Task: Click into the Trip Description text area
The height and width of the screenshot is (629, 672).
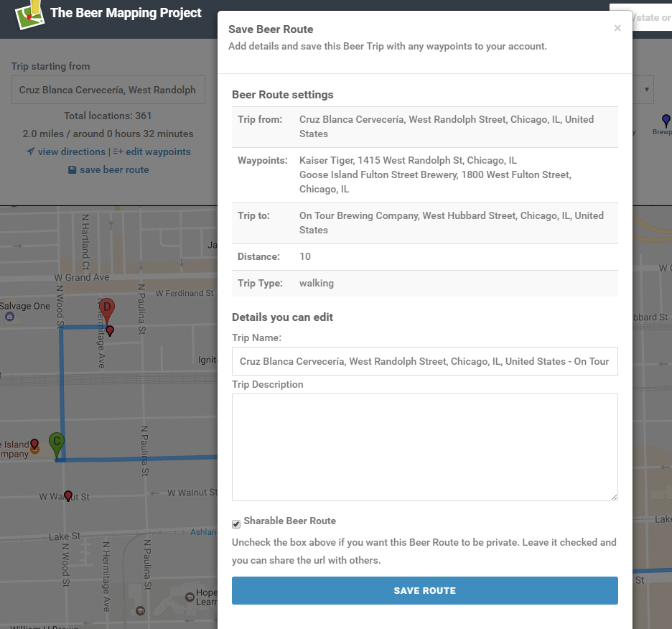Action: click(425, 447)
